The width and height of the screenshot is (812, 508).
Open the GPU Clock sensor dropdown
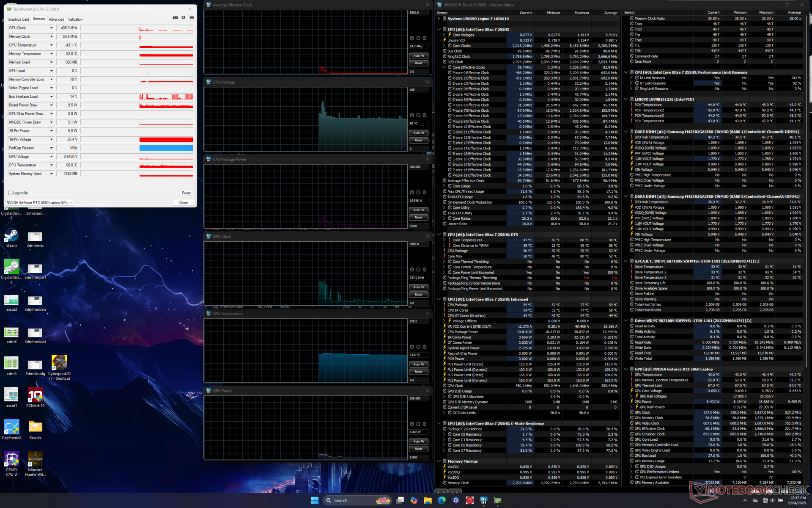click(52, 28)
